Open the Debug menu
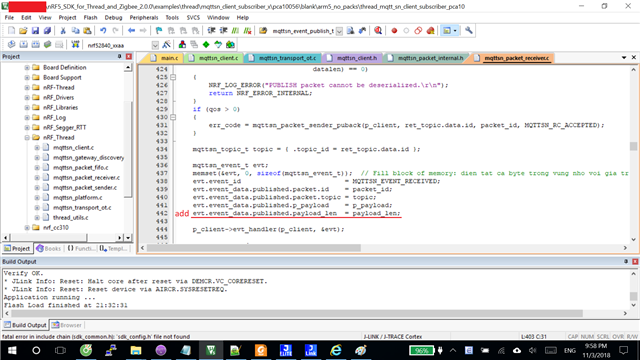 [113, 18]
